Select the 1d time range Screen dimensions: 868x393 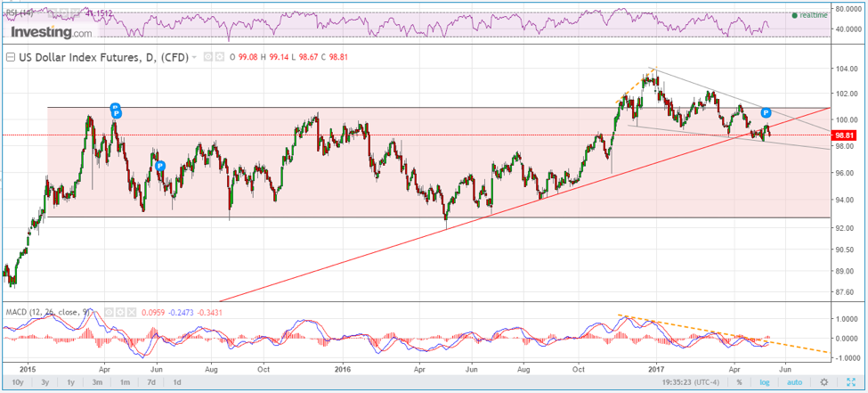pos(177,381)
